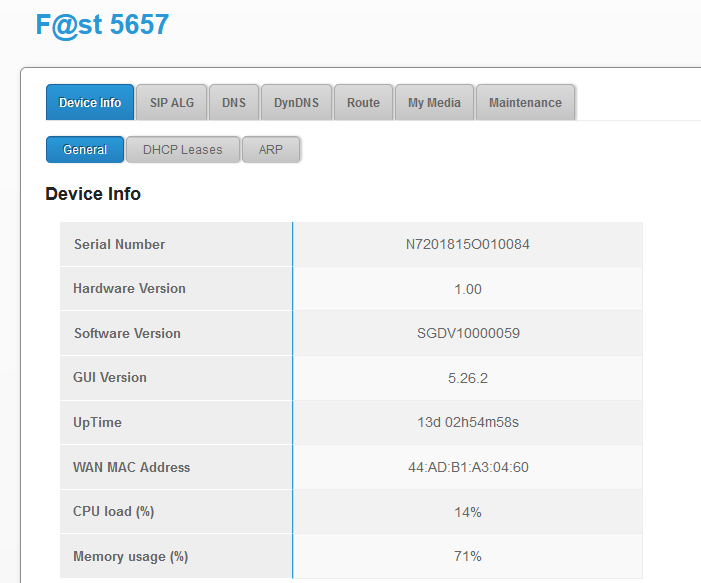Click the serial number value N7201815O010084

tap(467, 244)
